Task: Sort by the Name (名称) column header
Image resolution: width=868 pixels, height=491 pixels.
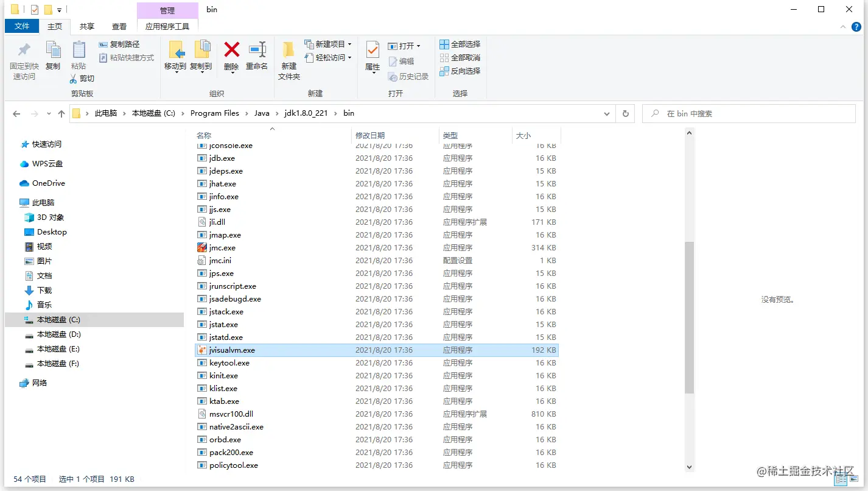Action: pos(204,135)
